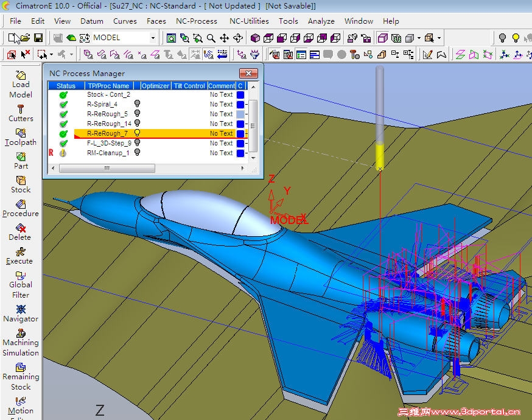Click the cursor with red X icon
Screen dimensions: 532x420
tap(25, 54)
